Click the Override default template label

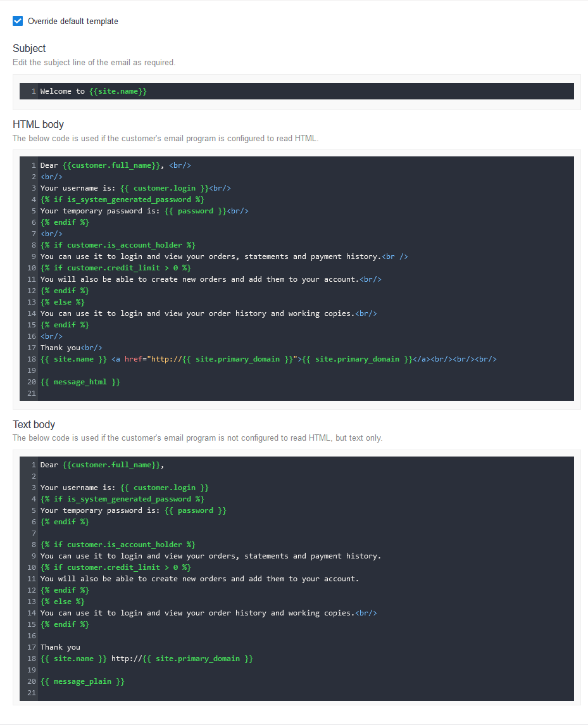tap(73, 22)
